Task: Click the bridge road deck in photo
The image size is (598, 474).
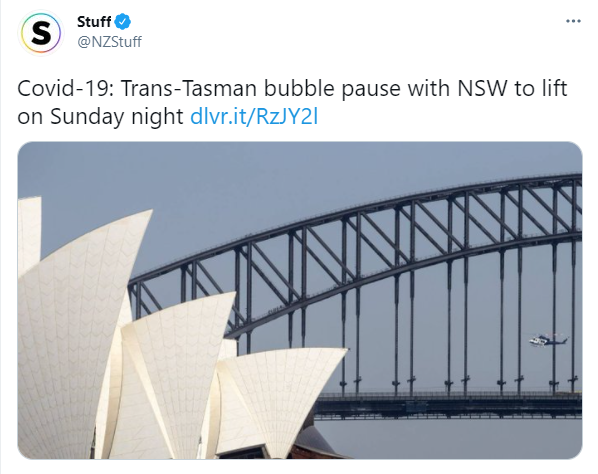Action: (x=448, y=404)
